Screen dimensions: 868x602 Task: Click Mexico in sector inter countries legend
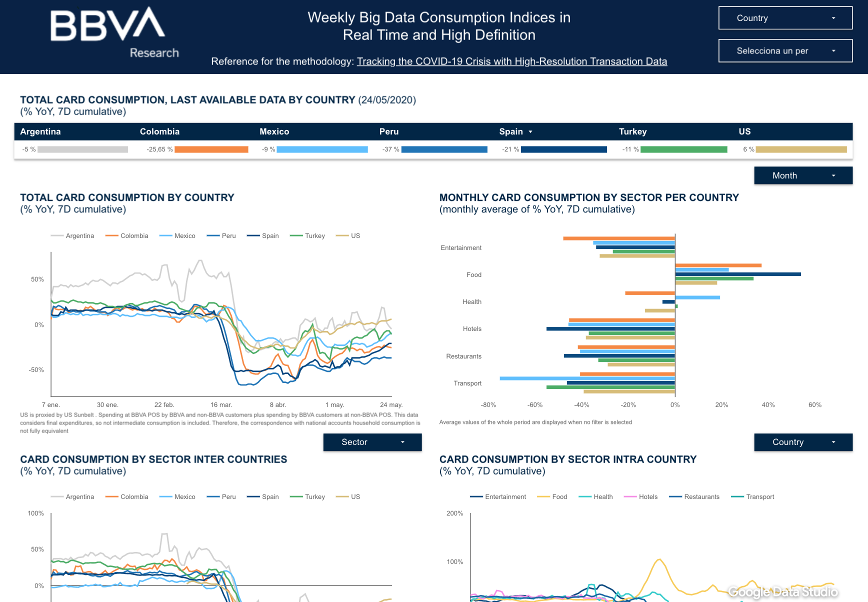tap(177, 496)
